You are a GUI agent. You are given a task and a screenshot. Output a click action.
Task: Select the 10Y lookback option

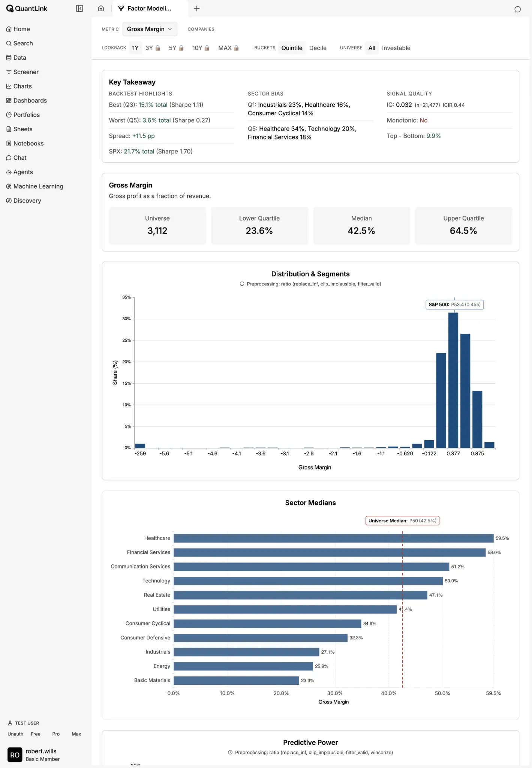(201, 48)
